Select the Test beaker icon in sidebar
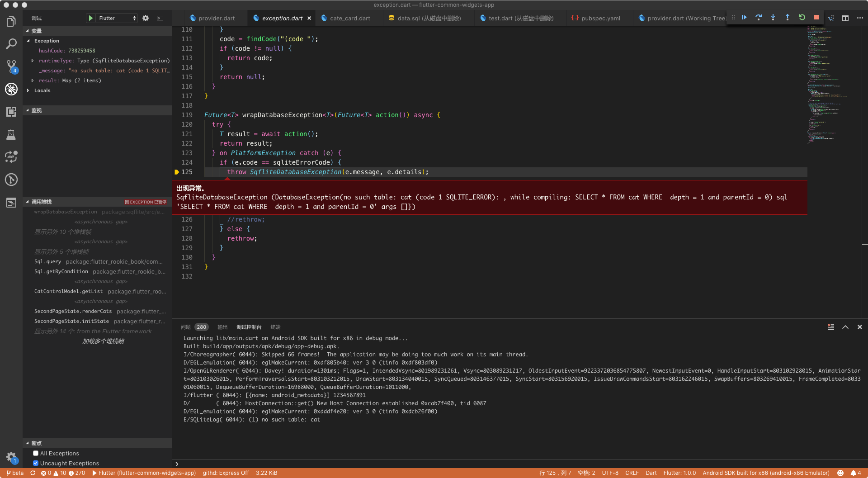This screenshot has width=868, height=478. pos(11,134)
